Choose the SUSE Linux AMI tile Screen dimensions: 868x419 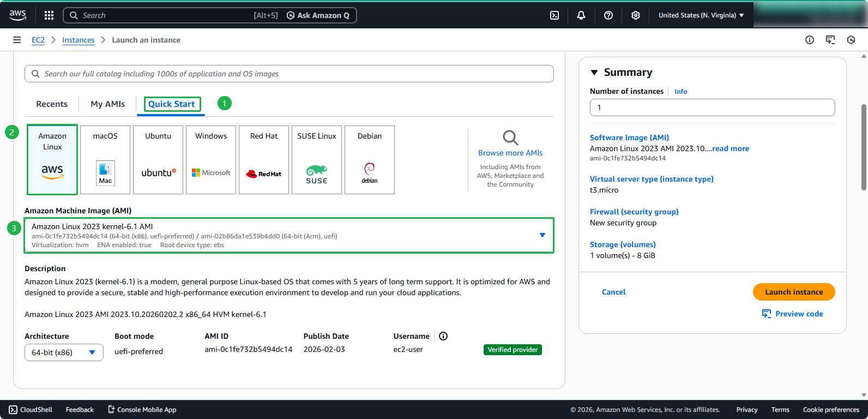tap(317, 159)
